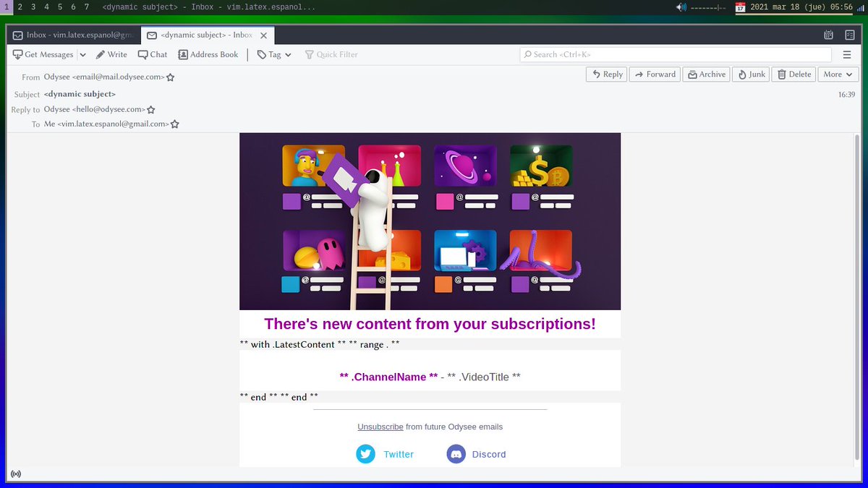The height and width of the screenshot is (488, 868).
Task: Open the Address Book
Action: coord(208,54)
